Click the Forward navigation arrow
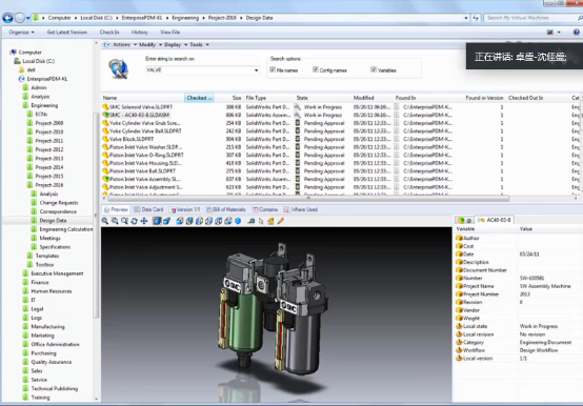This screenshot has width=583, height=406. click(x=20, y=17)
